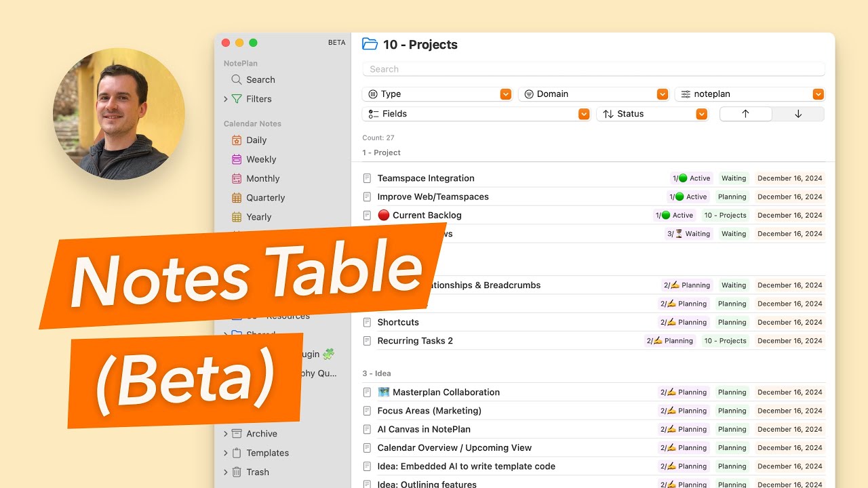This screenshot has width=868, height=488.
Task: Open the Quarterly calendar notes
Action: click(x=258, y=198)
